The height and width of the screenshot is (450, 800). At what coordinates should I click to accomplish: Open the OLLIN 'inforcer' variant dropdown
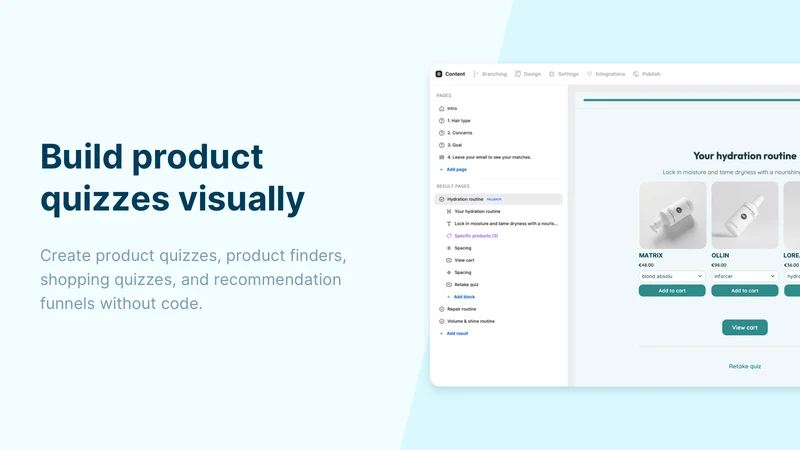click(x=744, y=276)
